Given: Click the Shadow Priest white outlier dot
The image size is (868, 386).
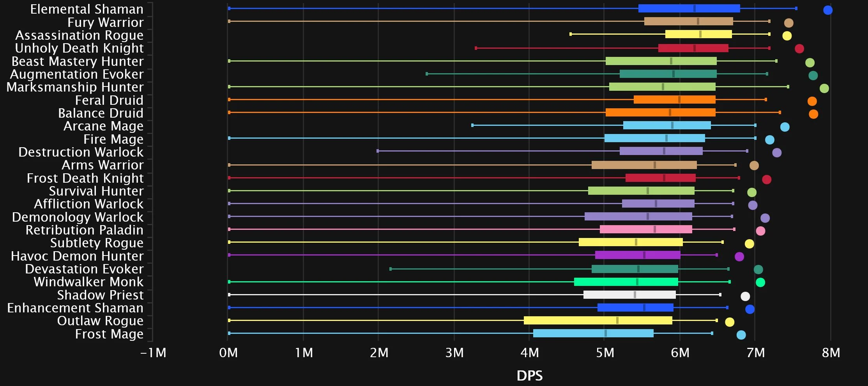Looking at the screenshot, I should coord(745,296).
